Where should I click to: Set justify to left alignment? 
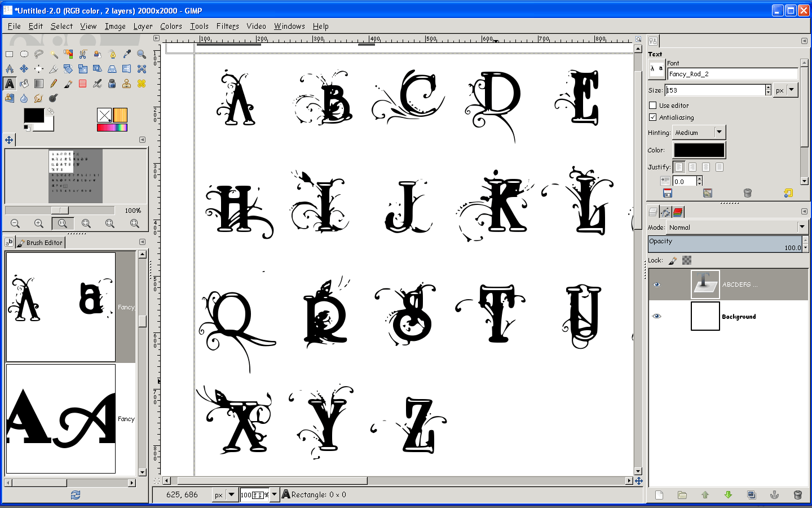tap(679, 167)
